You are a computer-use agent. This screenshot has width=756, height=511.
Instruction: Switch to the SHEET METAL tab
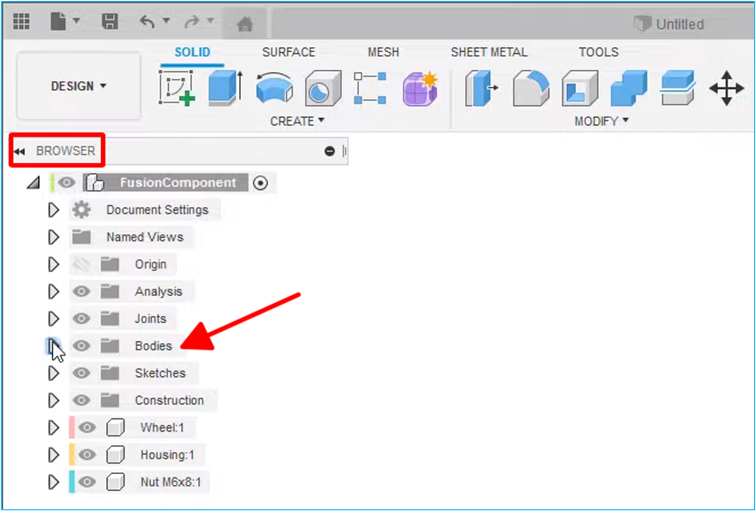pos(489,52)
